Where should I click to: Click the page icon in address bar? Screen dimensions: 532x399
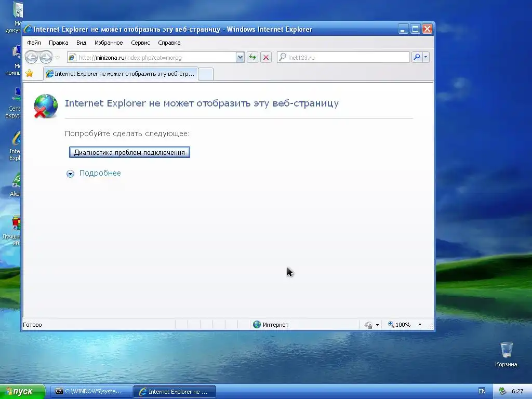coord(72,58)
